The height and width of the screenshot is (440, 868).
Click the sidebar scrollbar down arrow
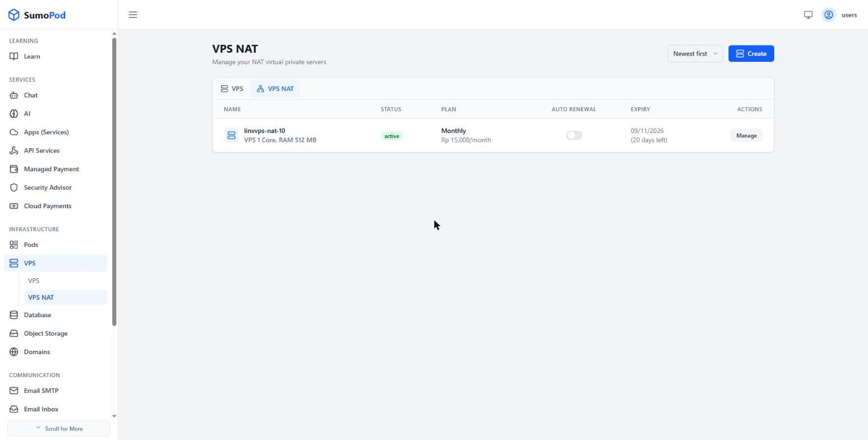[x=115, y=416]
